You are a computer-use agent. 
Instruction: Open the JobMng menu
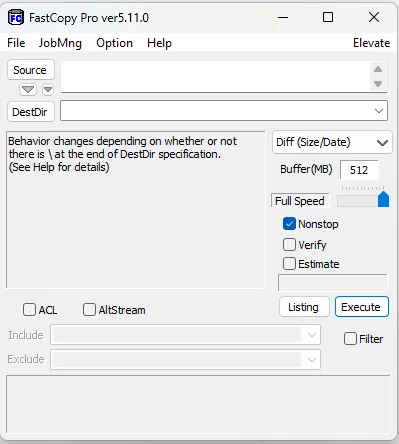[60, 43]
